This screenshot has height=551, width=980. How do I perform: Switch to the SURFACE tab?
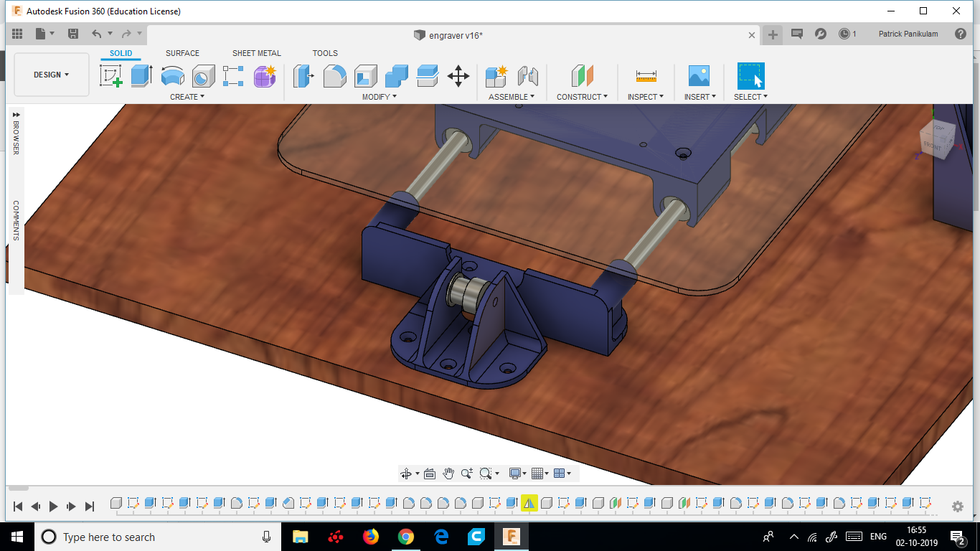click(x=182, y=53)
